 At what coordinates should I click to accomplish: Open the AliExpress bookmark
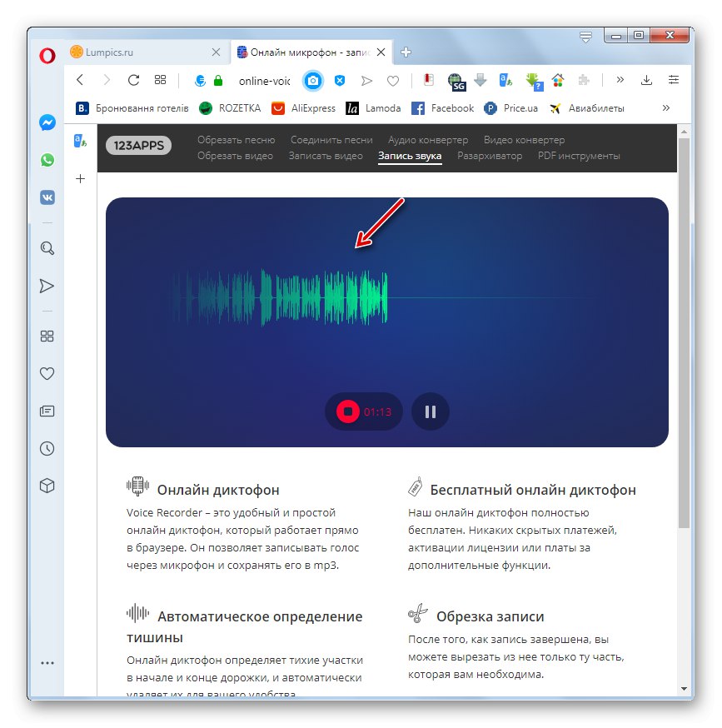point(303,108)
